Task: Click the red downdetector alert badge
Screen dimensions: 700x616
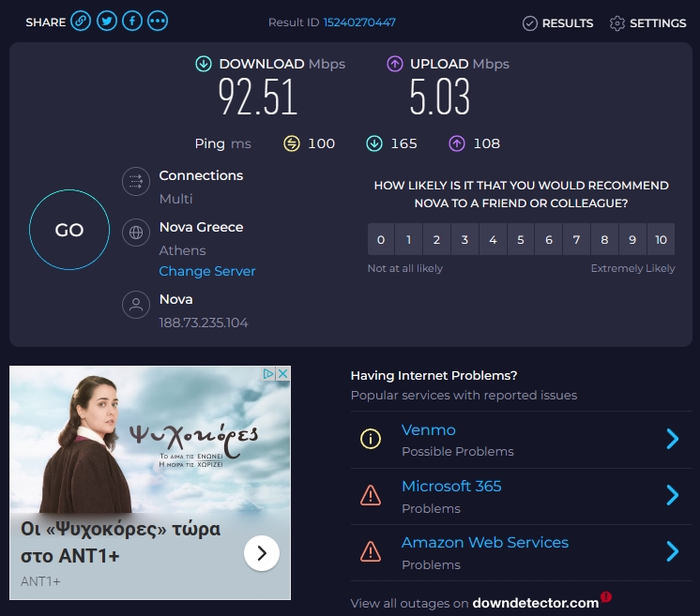Action: pyautogui.click(x=606, y=596)
